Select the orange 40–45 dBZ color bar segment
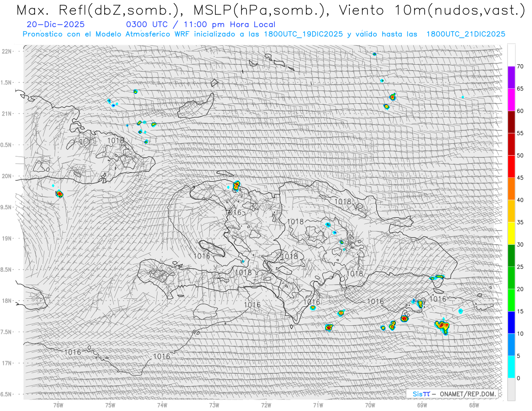Screen dimensions: 532x411 pyautogui.click(x=511, y=189)
